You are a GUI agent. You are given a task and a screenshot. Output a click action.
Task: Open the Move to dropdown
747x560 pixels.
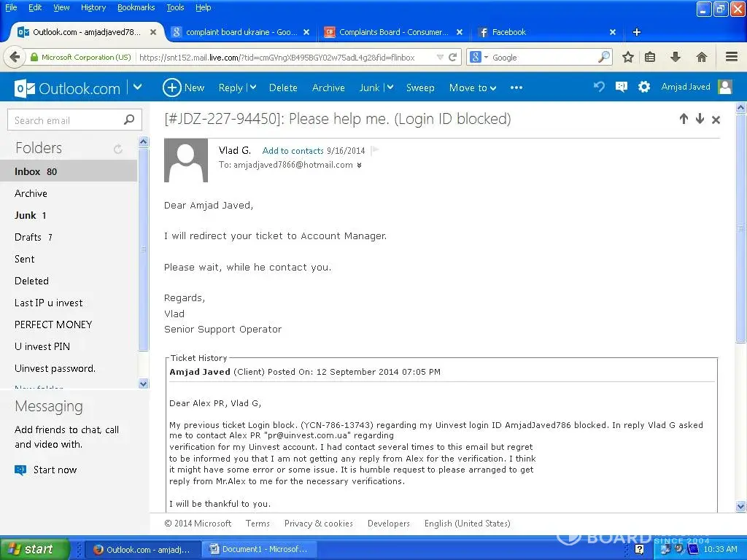click(473, 87)
